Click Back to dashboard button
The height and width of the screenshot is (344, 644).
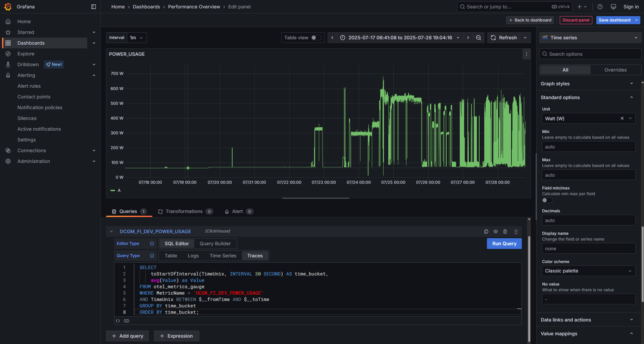530,20
